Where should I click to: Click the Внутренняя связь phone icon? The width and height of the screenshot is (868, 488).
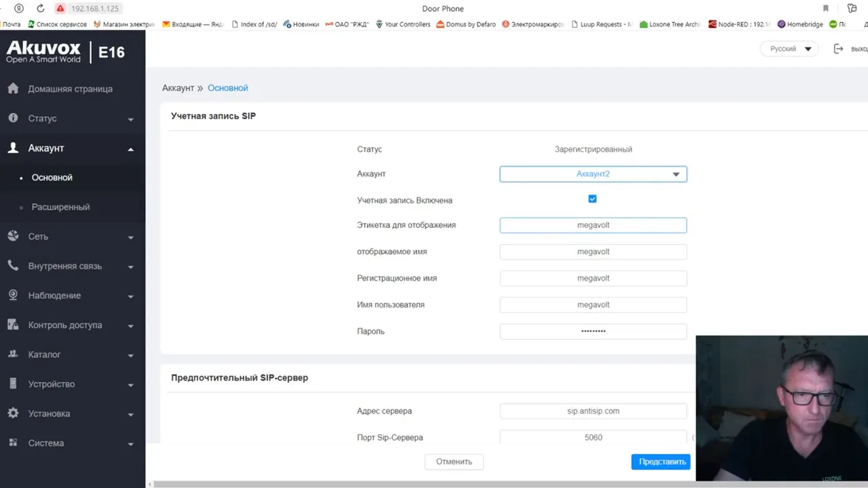pos(13,266)
